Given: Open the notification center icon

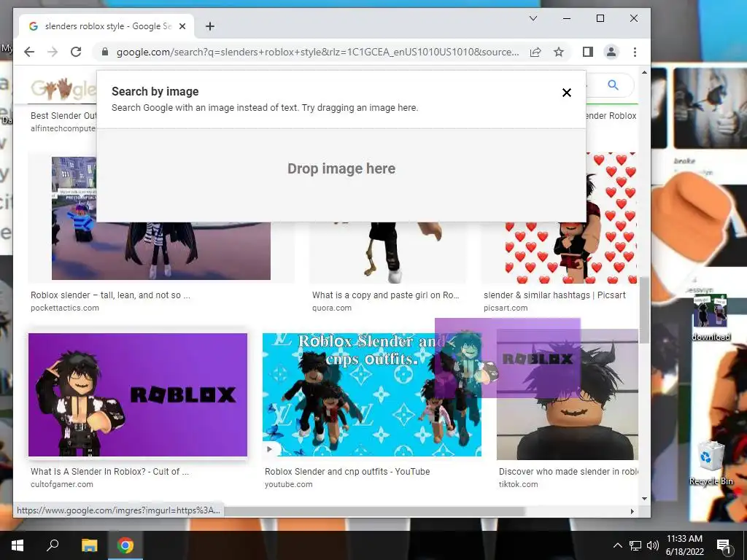Looking at the screenshot, I should coord(724,545).
